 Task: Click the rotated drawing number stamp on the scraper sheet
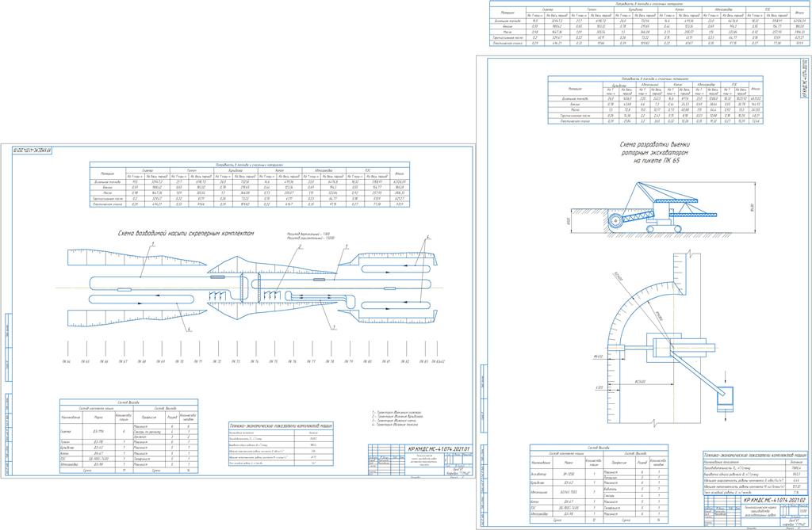point(33,151)
